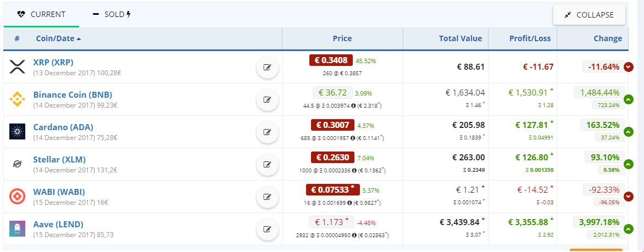Open the edit icon for WABI row
644x252 pixels.
click(268, 197)
